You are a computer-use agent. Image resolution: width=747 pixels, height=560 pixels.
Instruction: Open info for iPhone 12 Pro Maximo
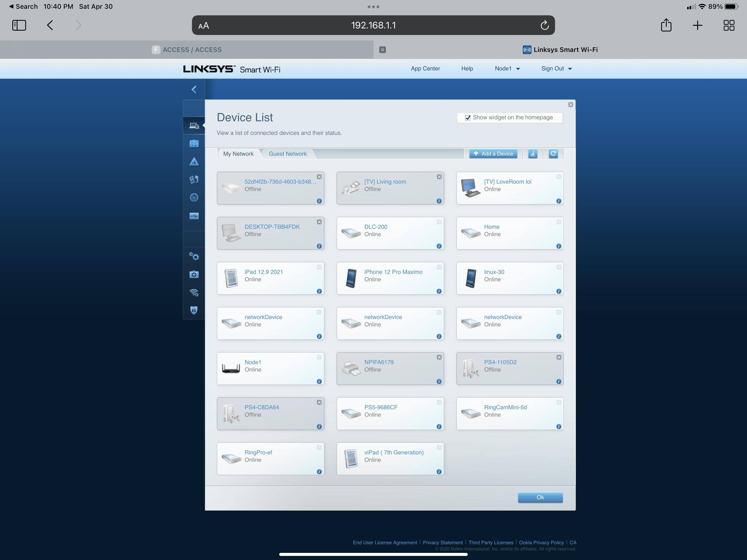(439, 291)
